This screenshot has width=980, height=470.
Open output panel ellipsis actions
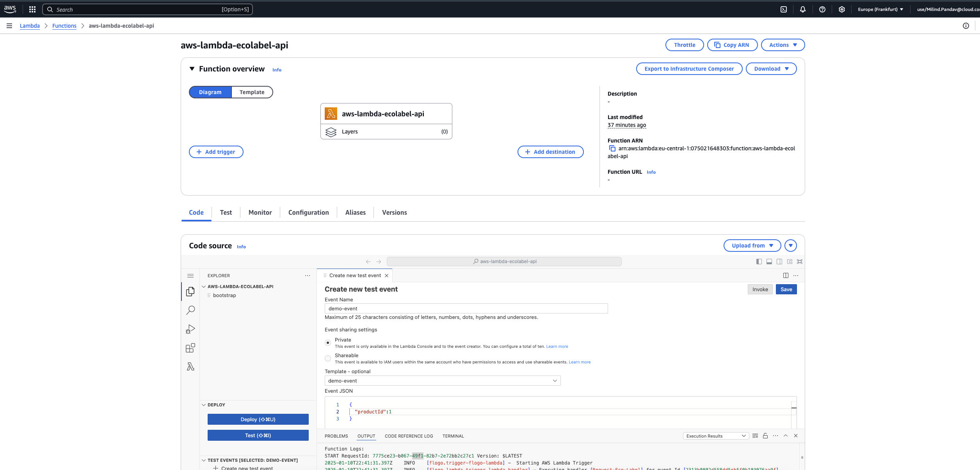[x=775, y=436]
